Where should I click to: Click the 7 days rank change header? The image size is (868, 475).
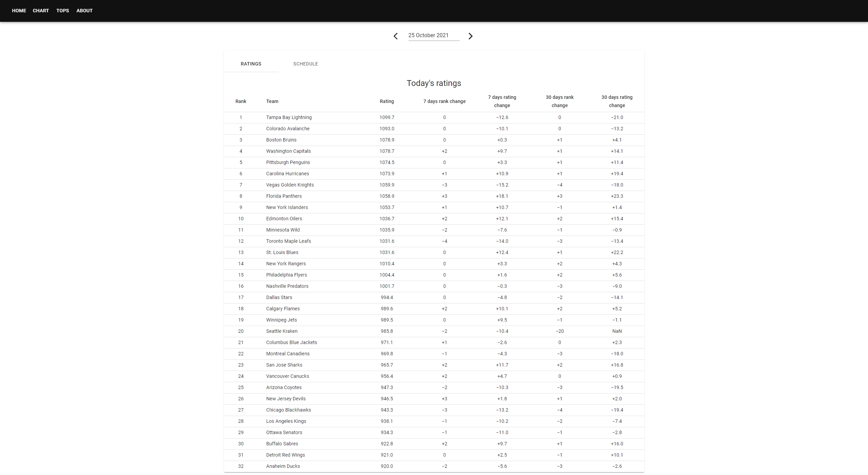(444, 101)
